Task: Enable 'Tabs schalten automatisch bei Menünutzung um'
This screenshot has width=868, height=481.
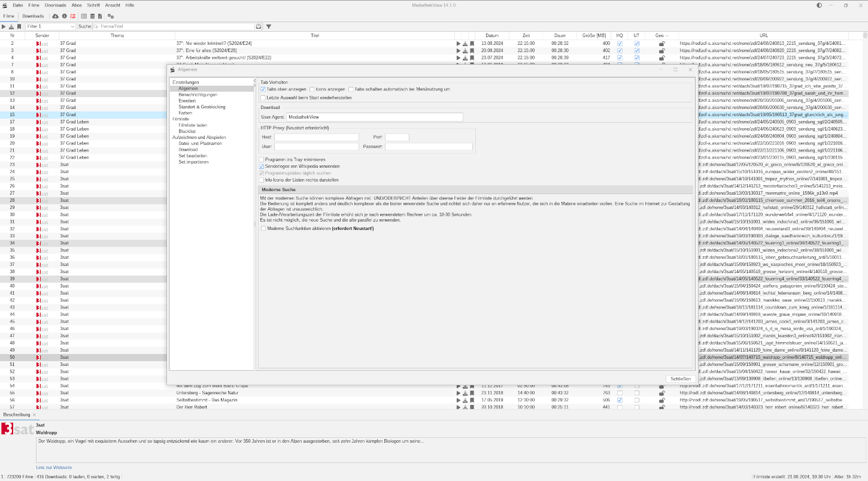Action: (351, 89)
